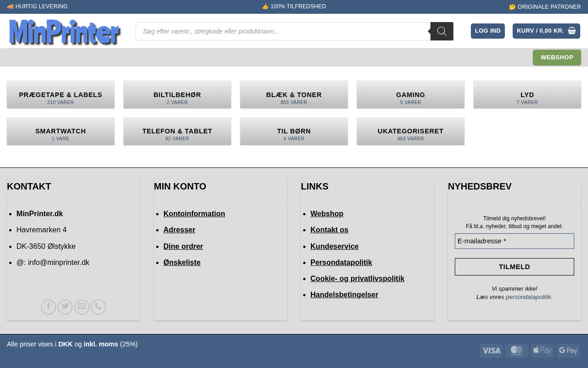Viewport: 588px width, 368px height.
Task: Open the Prægetape & Labels category
Action: pyautogui.click(x=61, y=94)
